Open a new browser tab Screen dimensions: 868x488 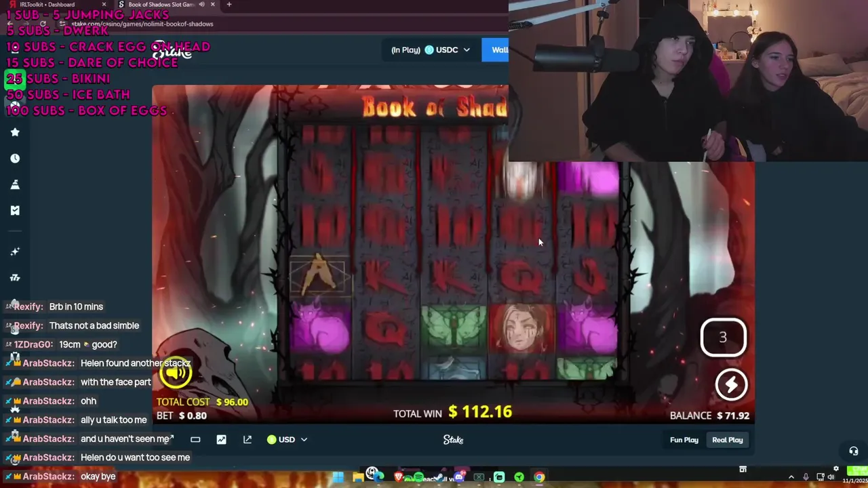[x=229, y=5]
